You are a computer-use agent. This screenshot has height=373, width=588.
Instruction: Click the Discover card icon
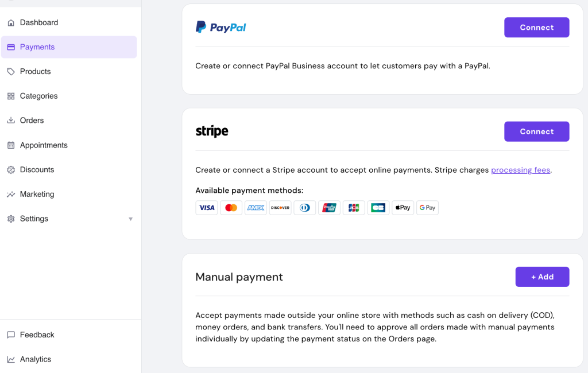(x=280, y=207)
